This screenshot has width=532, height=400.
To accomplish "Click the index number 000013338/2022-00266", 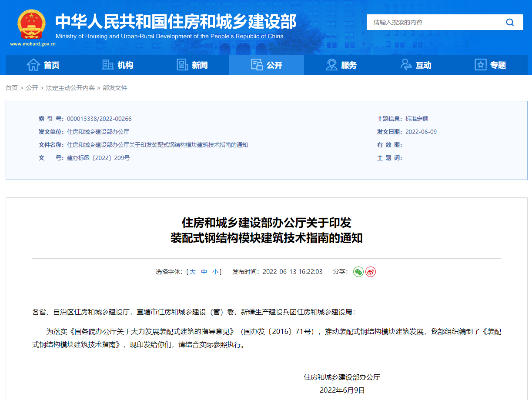I will pos(99,119).
